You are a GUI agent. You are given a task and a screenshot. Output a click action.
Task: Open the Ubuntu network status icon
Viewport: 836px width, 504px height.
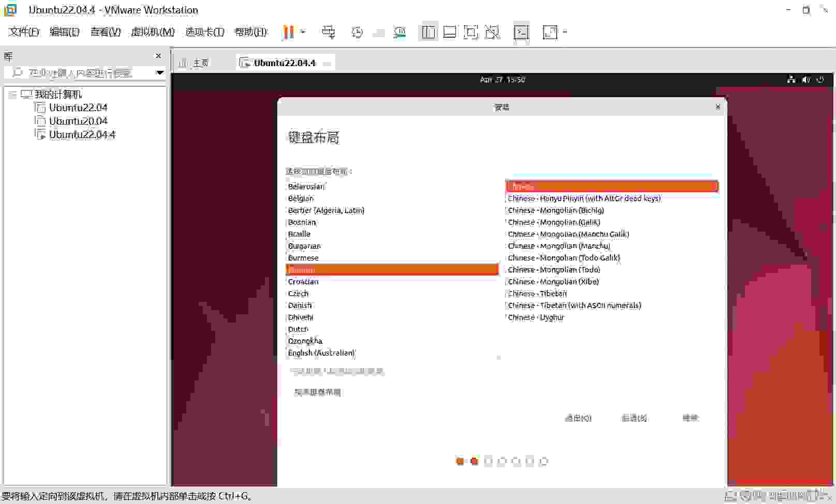pos(791,80)
